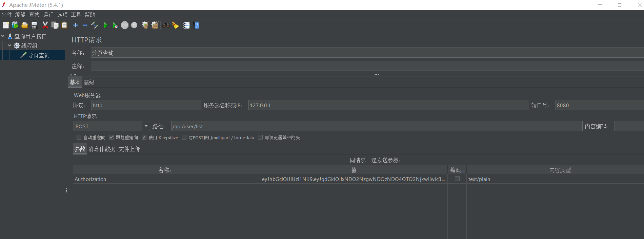This screenshot has height=239, width=644.
Task: Click the vertical split-pane divider handle dots
Action: (x=66, y=190)
